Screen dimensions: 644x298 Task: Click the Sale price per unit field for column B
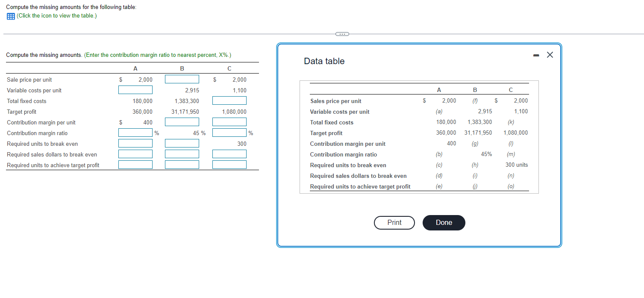click(x=182, y=79)
